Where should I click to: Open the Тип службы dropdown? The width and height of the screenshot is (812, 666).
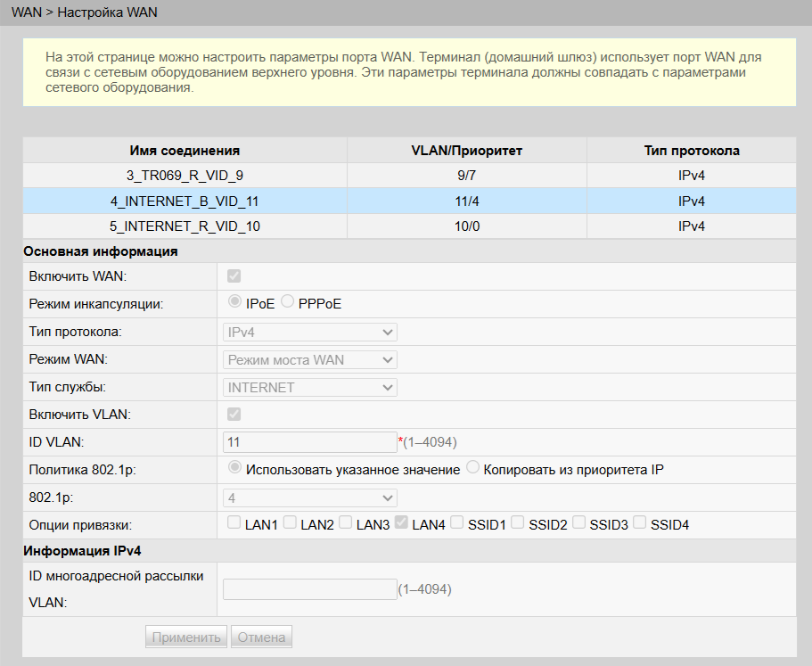(309, 387)
